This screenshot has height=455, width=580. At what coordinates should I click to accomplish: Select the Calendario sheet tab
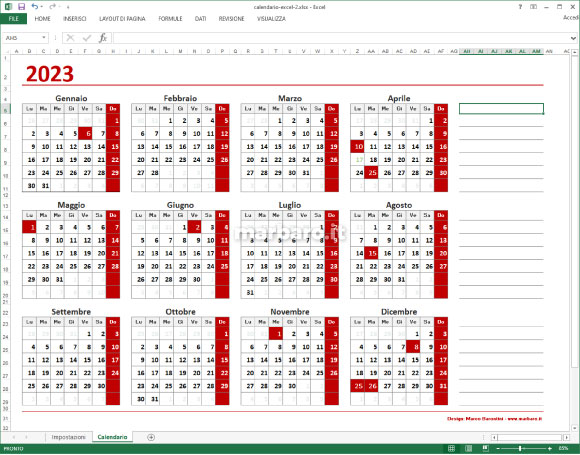click(112, 437)
